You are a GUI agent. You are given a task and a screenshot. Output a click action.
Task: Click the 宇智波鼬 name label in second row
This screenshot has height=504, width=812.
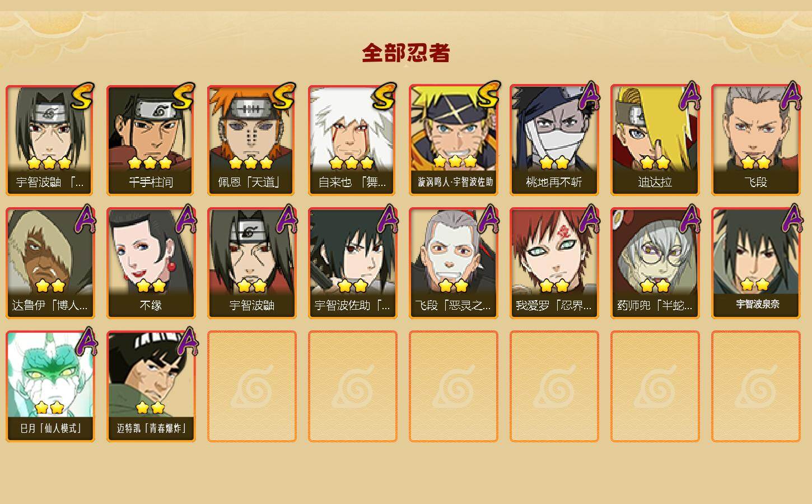pyautogui.click(x=251, y=305)
